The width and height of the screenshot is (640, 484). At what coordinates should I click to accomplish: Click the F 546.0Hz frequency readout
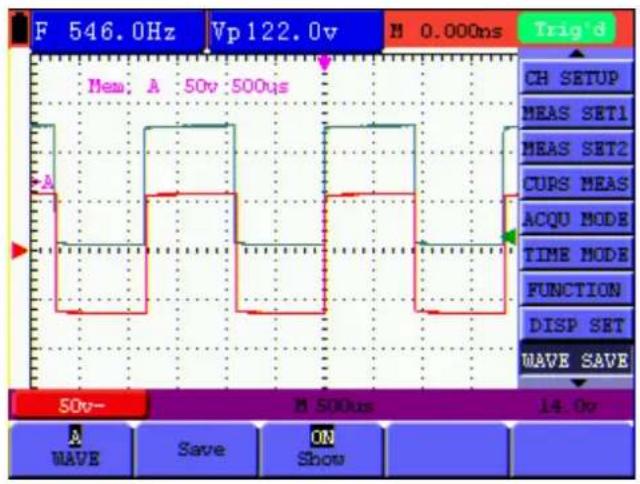click(x=118, y=31)
